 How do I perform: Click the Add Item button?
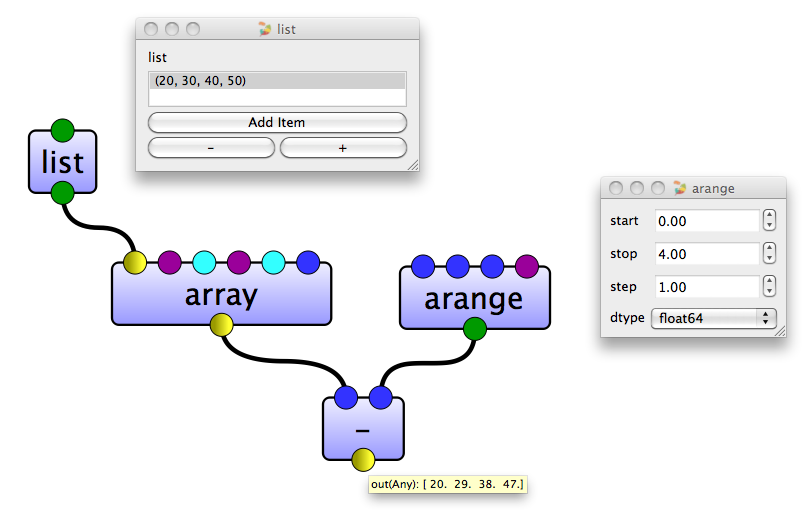277,122
